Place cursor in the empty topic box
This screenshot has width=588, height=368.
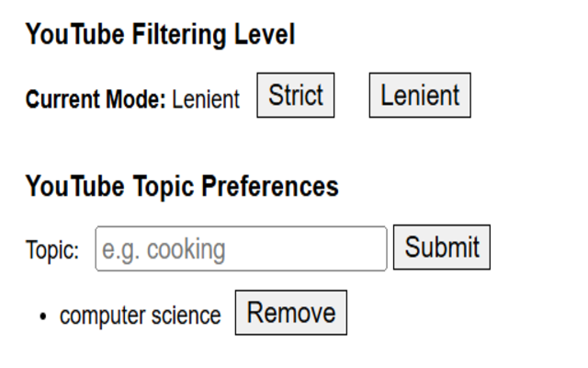pos(241,248)
